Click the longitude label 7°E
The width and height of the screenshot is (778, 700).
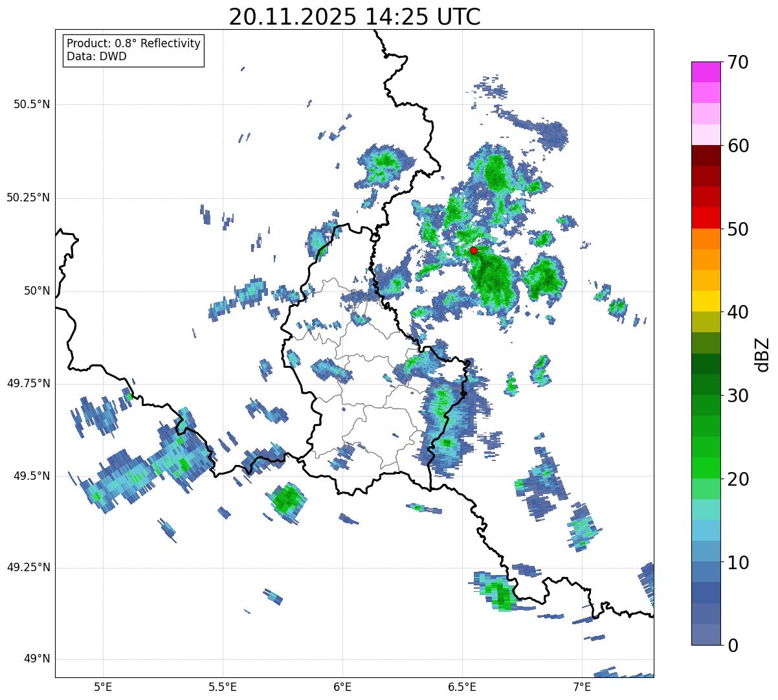(582, 687)
